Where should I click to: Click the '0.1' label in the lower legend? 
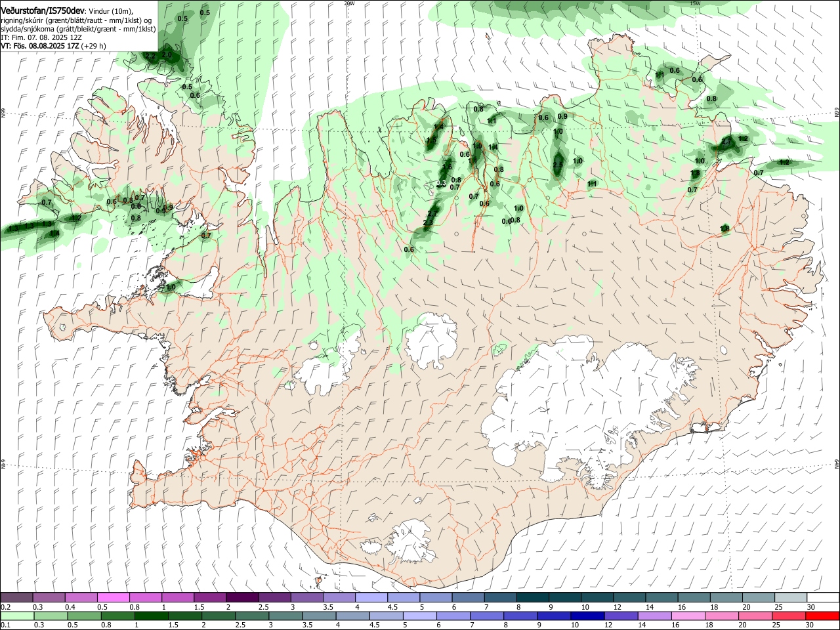(x=5, y=625)
